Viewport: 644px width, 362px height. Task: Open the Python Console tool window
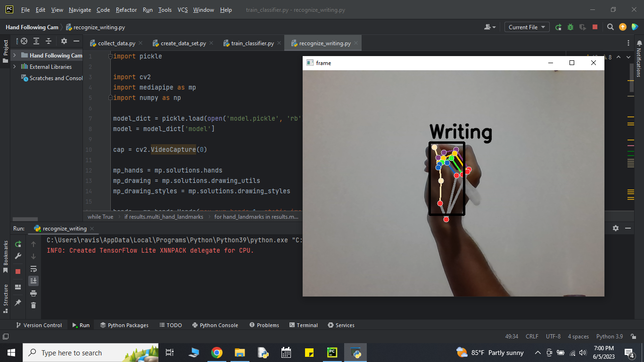(215, 325)
